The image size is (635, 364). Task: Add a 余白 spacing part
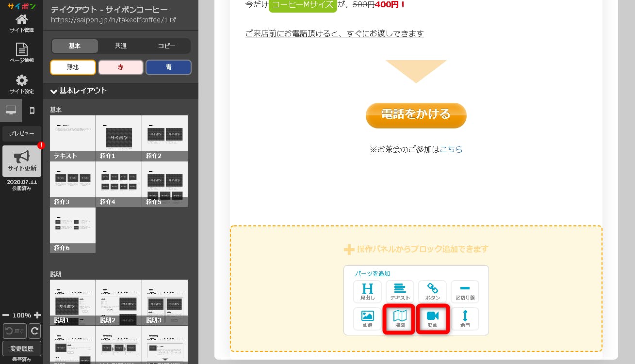[x=465, y=319]
